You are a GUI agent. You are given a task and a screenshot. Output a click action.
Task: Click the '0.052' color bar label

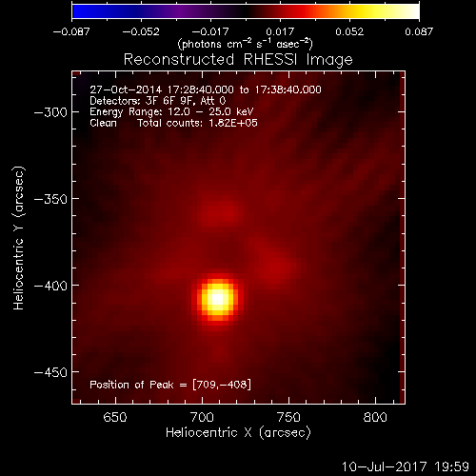[x=349, y=31]
